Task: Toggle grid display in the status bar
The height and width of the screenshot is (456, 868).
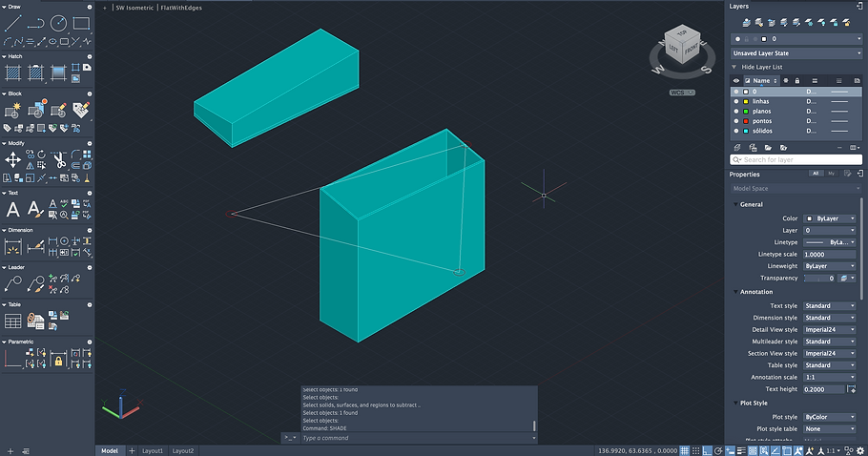Action: pos(685,450)
